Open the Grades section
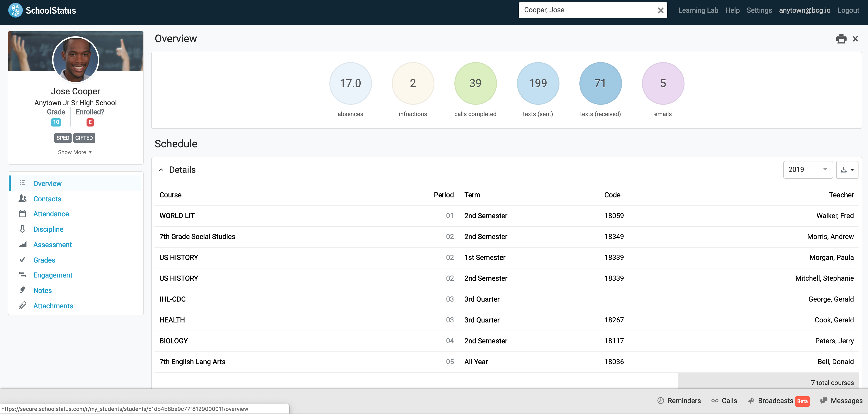Viewport: 868px width, 414px height. (44, 260)
